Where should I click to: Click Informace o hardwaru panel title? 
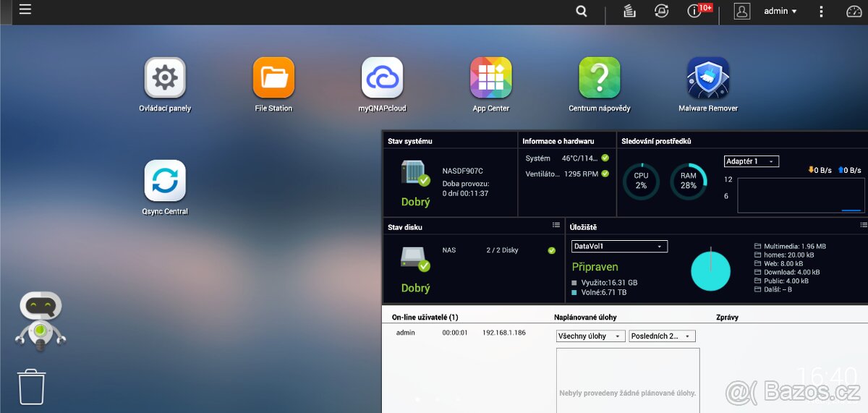point(558,141)
